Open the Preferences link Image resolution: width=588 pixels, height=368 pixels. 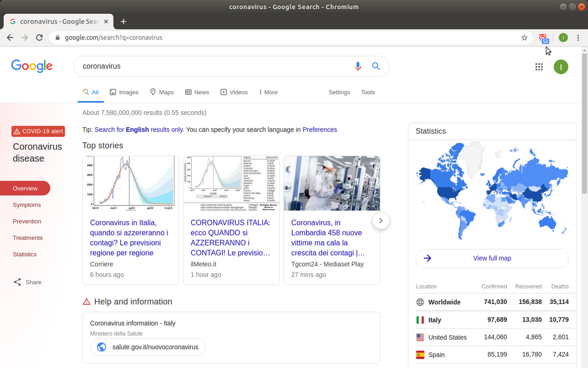tap(320, 130)
